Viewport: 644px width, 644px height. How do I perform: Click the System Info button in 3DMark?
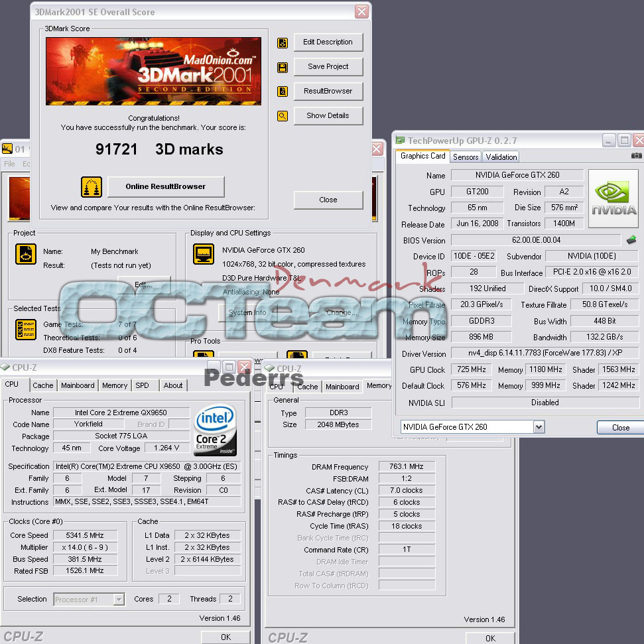point(247,312)
